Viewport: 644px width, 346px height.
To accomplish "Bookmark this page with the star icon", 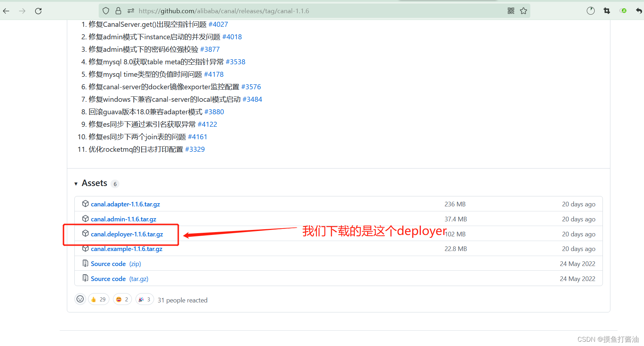I will 523,11.
